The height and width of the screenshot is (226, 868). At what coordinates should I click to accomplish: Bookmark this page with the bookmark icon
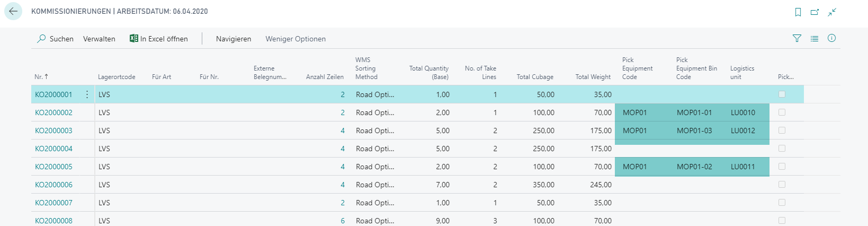(798, 12)
